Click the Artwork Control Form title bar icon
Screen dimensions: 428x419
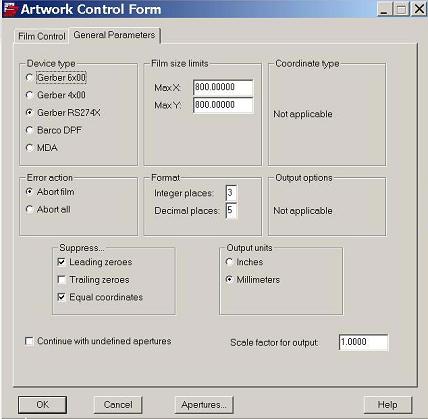[x=10, y=9]
